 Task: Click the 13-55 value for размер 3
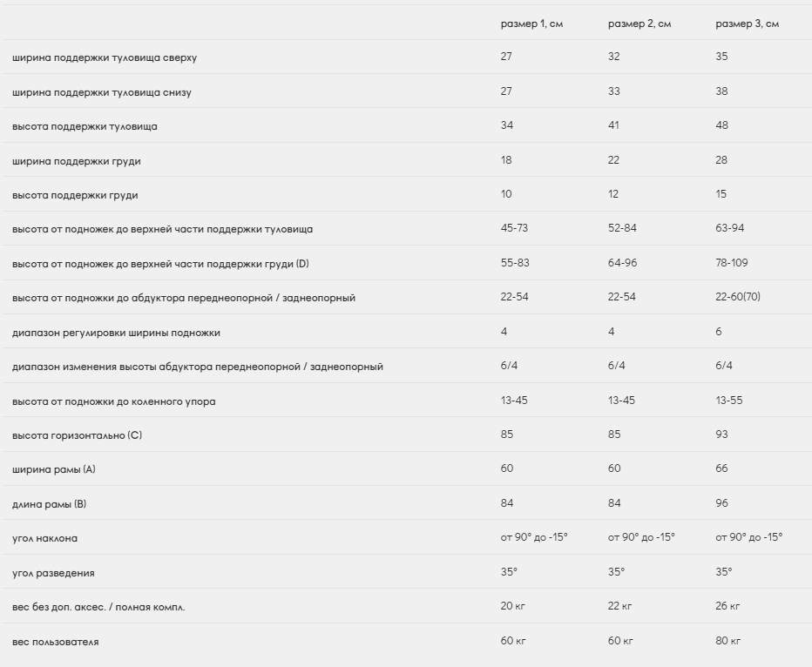point(730,401)
